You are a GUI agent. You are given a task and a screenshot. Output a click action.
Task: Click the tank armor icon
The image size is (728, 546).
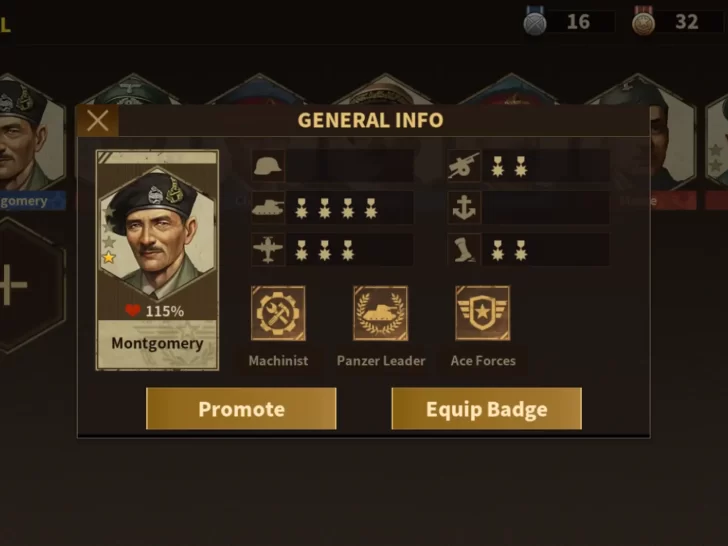tap(268, 208)
